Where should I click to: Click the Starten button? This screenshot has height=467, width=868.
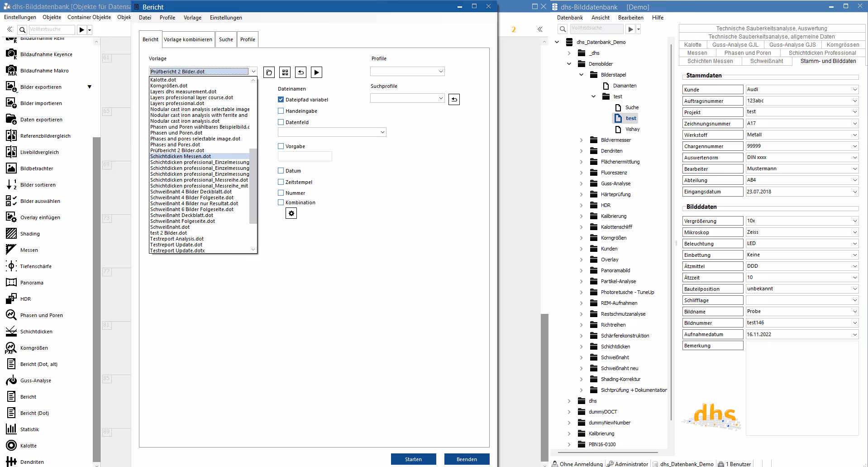tap(413, 459)
